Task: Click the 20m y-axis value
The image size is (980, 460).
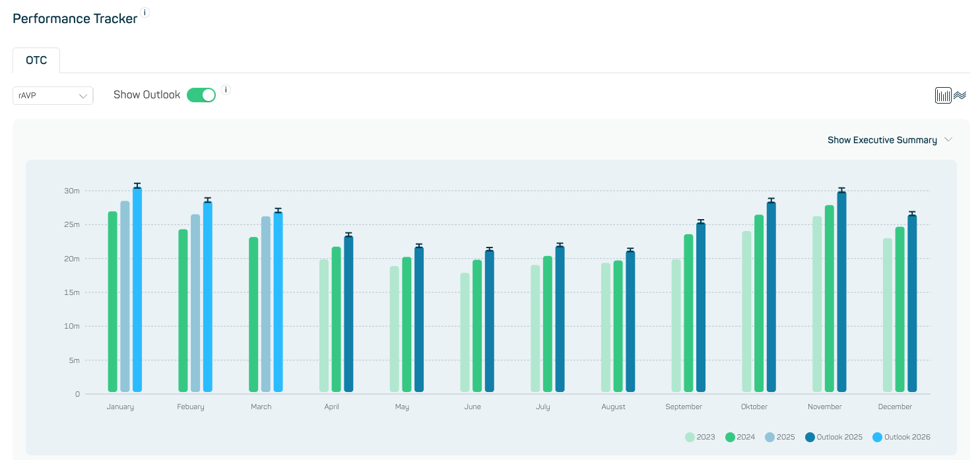Action: (72, 259)
